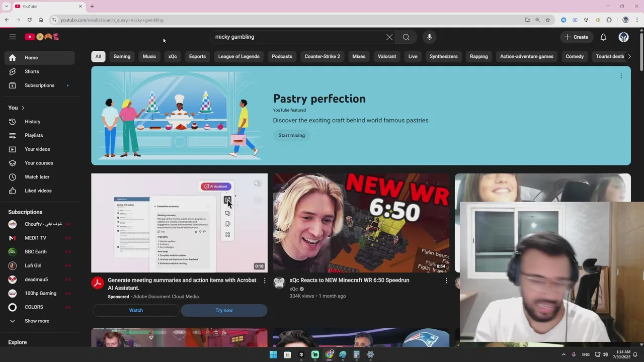Open the BBC Earth subscription
This screenshot has width=644, height=362.
pos(40,252)
